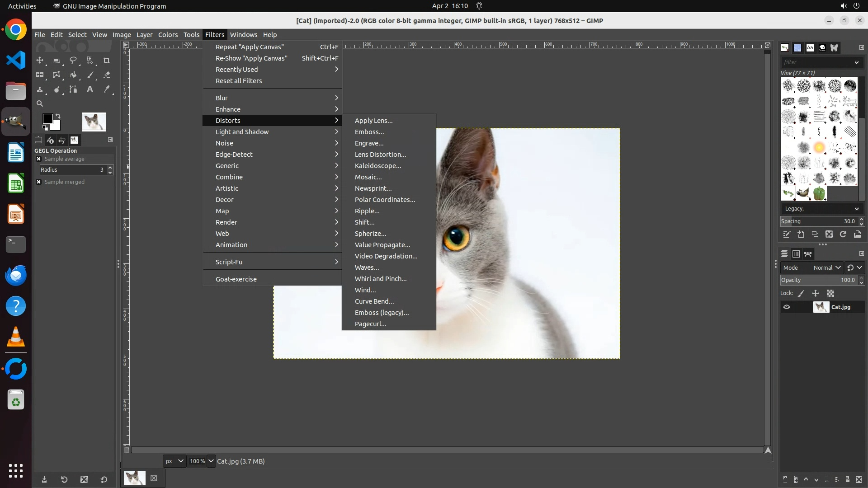The width and height of the screenshot is (868, 488).
Task: Click the black foreground color swatch
Action: (x=47, y=118)
